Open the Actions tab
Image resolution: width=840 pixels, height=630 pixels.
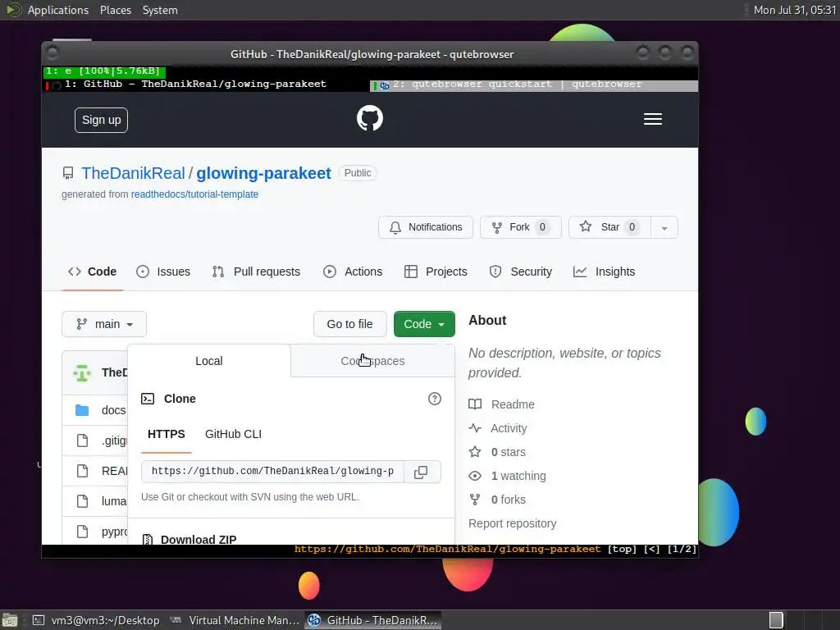coord(353,272)
